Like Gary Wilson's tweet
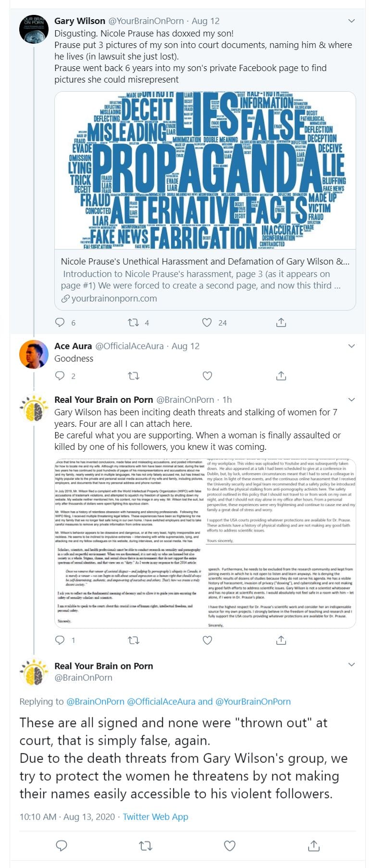The image size is (373, 868). (207, 322)
